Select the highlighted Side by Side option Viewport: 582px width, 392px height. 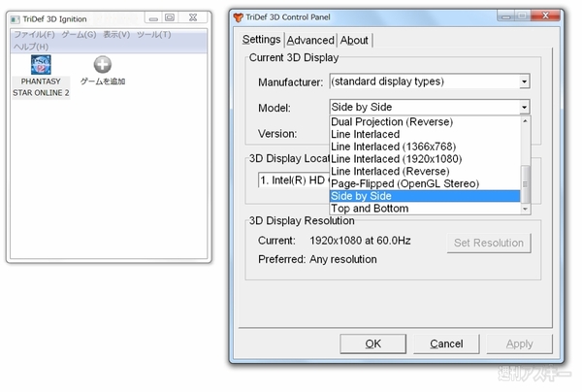point(425,196)
